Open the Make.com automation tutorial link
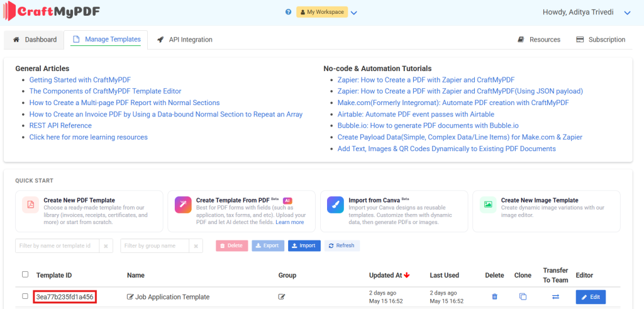644x309 pixels. pos(453,103)
